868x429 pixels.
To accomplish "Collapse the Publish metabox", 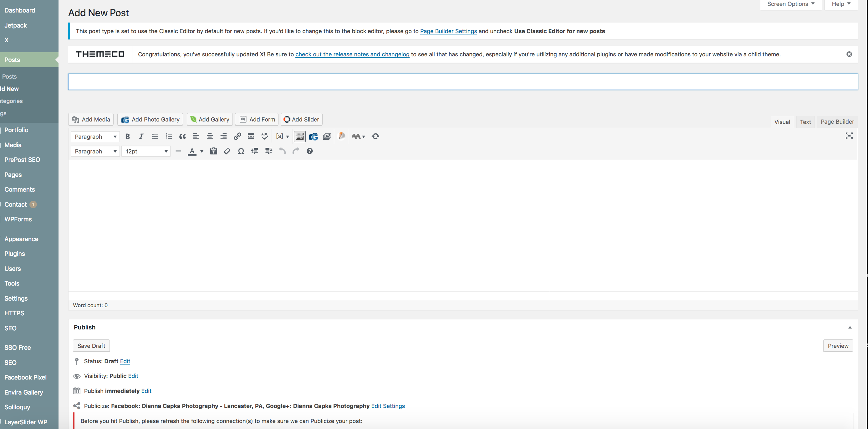I will point(850,328).
